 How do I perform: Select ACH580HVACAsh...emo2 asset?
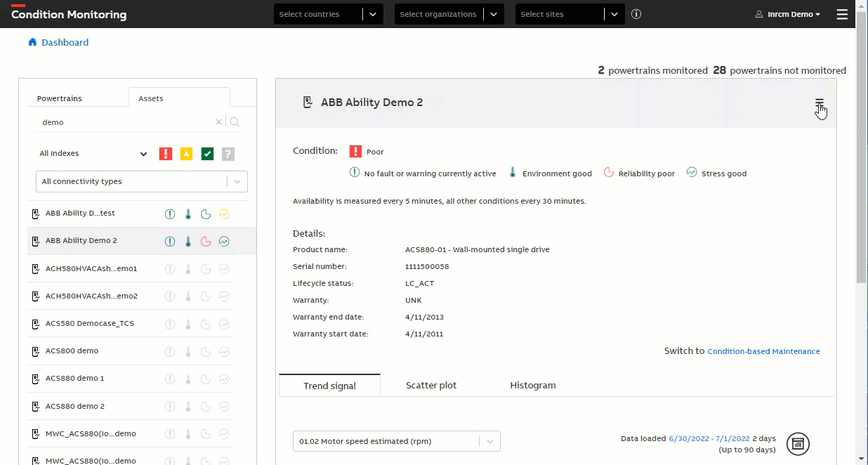click(91, 296)
